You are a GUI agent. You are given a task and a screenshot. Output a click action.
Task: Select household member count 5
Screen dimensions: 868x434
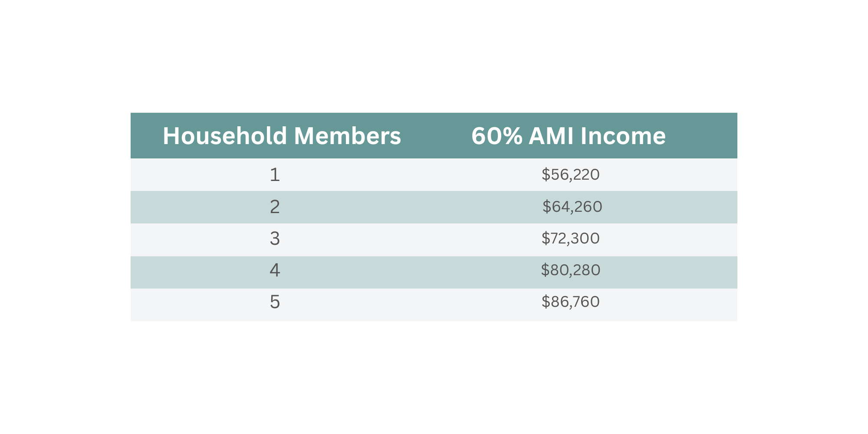point(275,302)
